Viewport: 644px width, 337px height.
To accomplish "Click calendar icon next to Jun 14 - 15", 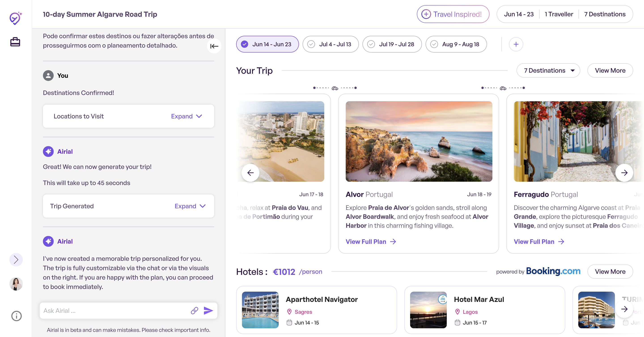I will click(x=289, y=322).
